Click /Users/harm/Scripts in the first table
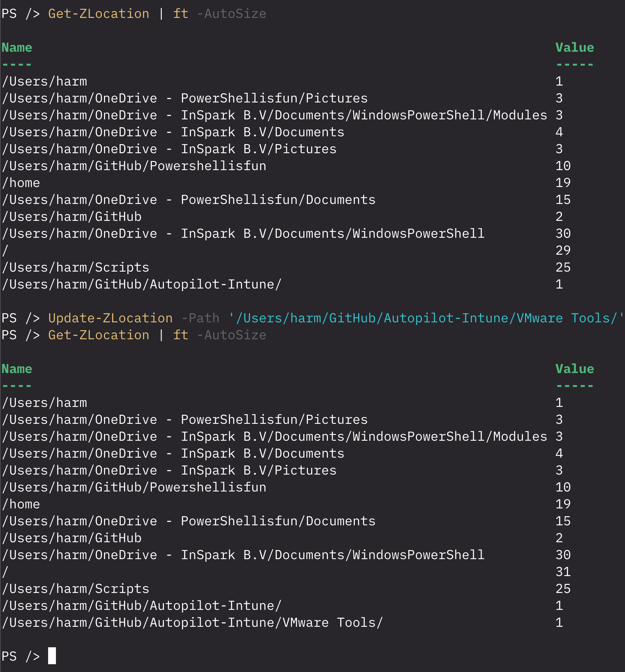 tap(76, 267)
